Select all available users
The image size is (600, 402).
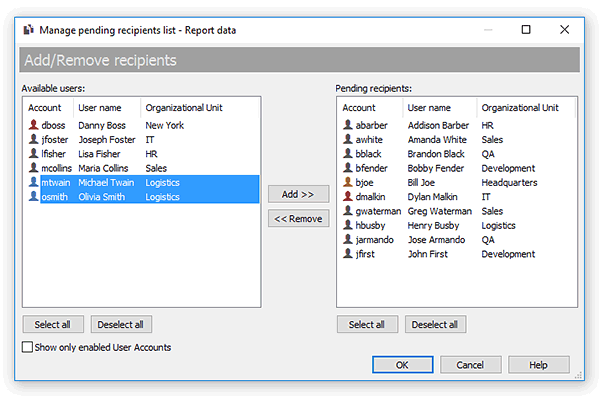(52, 324)
